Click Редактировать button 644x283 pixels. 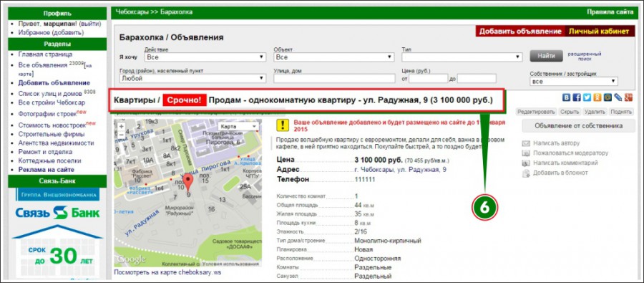click(x=537, y=112)
